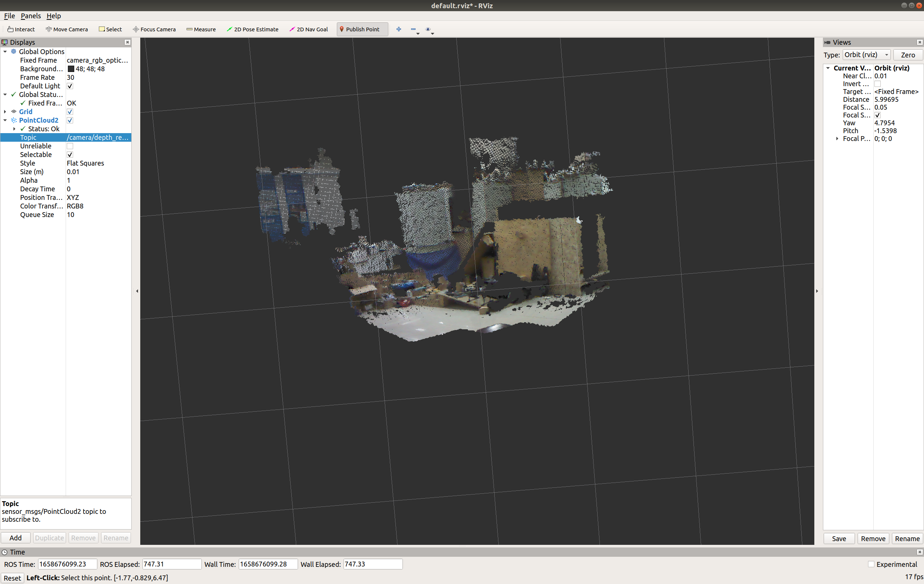
Task: Disable the Grid display checkbox
Action: (x=70, y=112)
